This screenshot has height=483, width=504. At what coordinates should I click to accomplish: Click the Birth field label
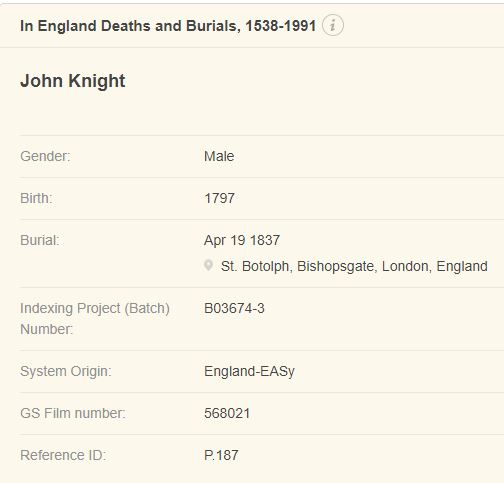click(36, 198)
